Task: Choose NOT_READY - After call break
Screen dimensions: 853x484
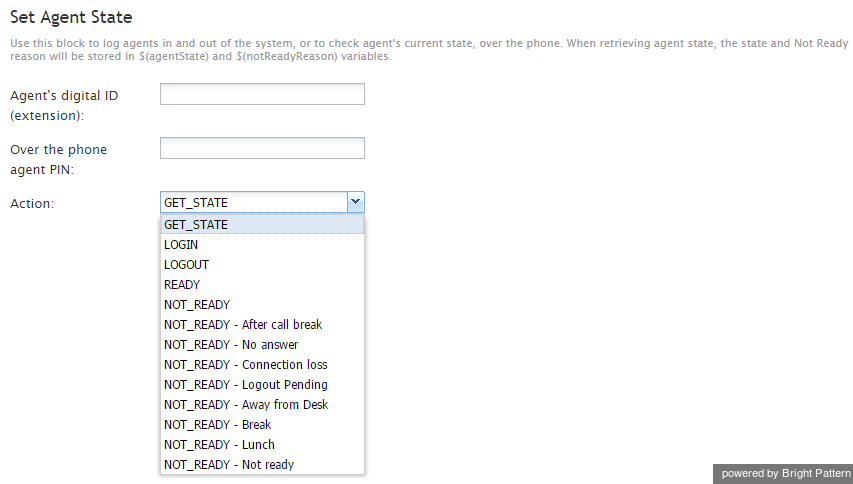Action: pyautogui.click(x=262, y=325)
